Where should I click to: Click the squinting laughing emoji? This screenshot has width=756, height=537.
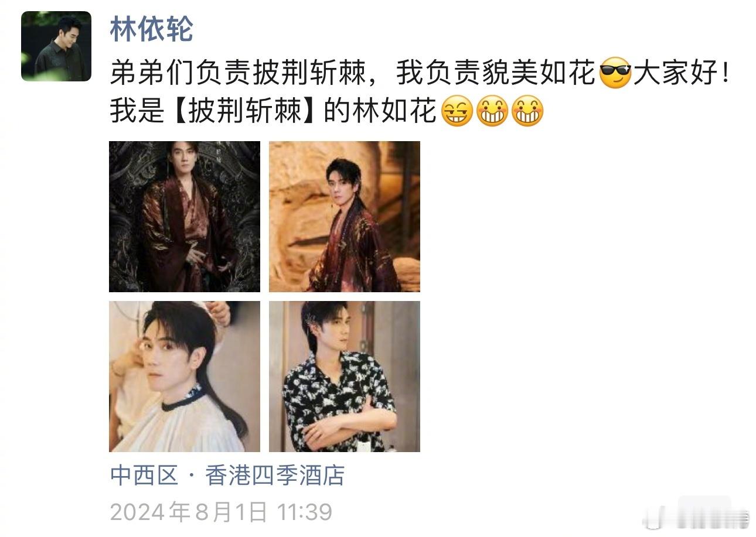(x=457, y=111)
